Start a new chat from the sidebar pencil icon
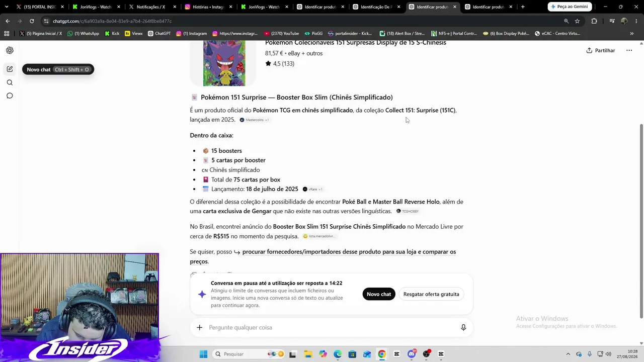644x362 pixels. pyautogui.click(x=10, y=69)
